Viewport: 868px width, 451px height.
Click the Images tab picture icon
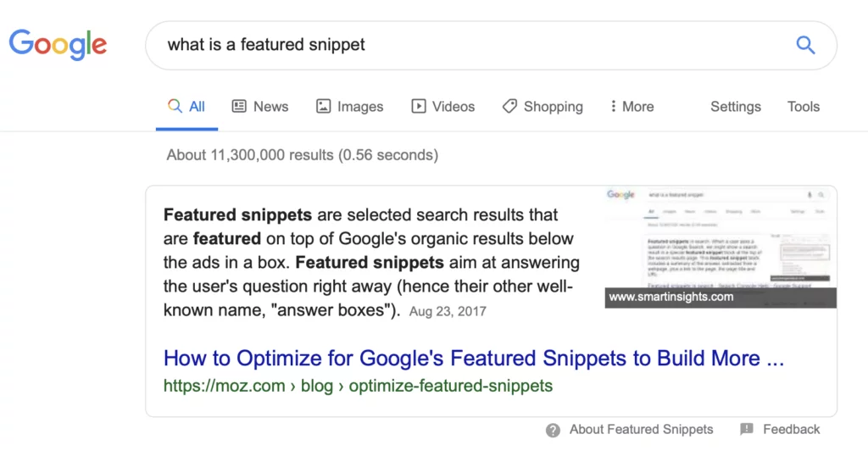pyautogui.click(x=323, y=107)
